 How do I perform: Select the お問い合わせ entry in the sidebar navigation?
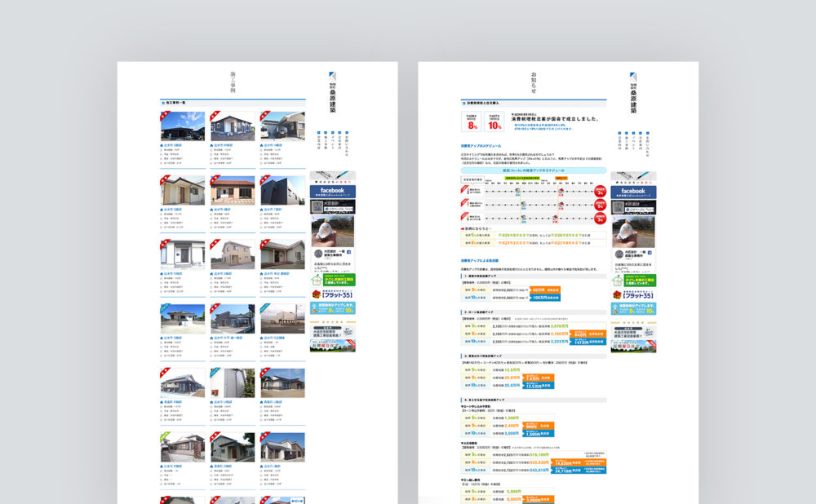(x=348, y=140)
